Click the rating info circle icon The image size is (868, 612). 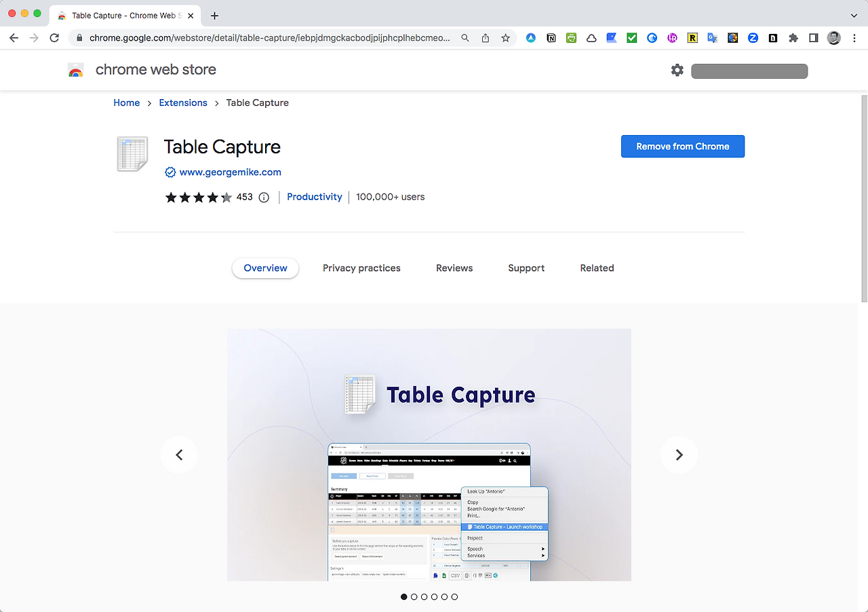click(x=263, y=197)
